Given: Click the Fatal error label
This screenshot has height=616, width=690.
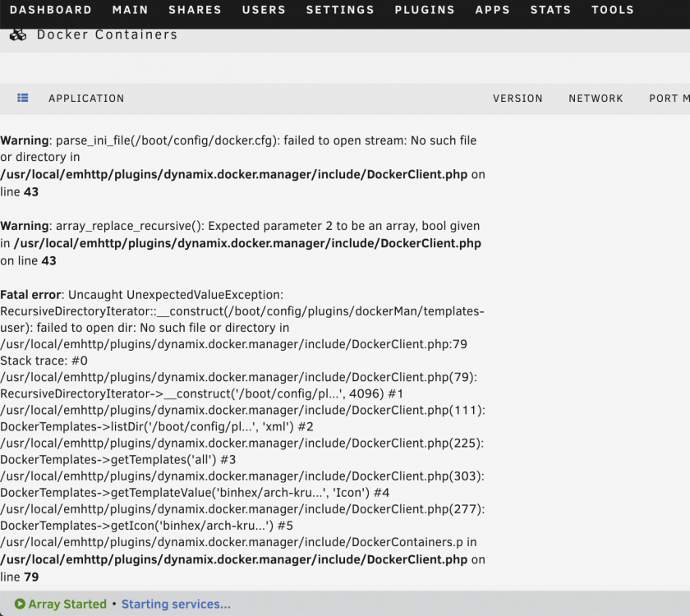Looking at the screenshot, I should pyautogui.click(x=30, y=294).
